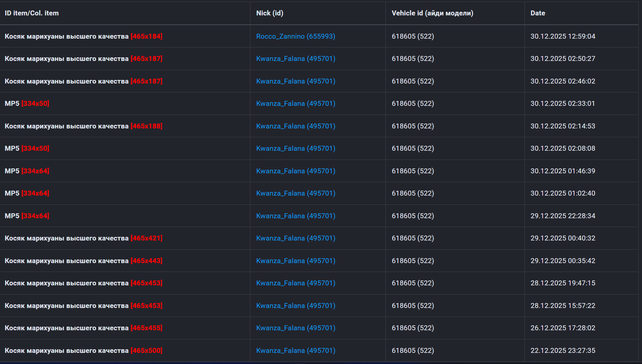Click Kwanza_Falana link dated 30.12.2025 02:33:01

[295, 104]
